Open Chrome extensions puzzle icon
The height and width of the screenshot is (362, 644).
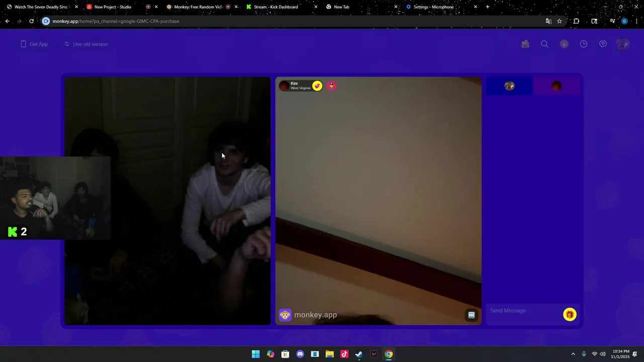pyautogui.click(x=576, y=21)
